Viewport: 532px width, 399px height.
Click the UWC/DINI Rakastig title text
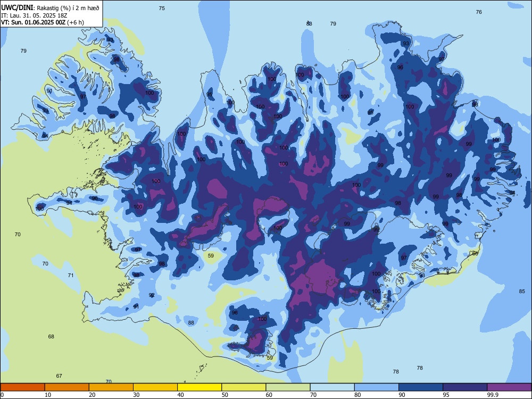(x=50, y=8)
